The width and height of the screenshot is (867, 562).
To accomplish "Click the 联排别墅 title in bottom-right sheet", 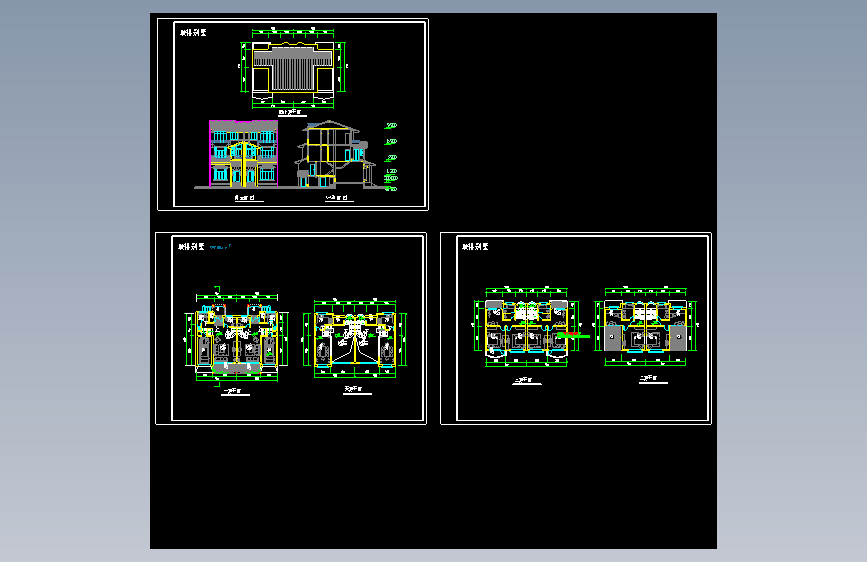I will coord(476,247).
